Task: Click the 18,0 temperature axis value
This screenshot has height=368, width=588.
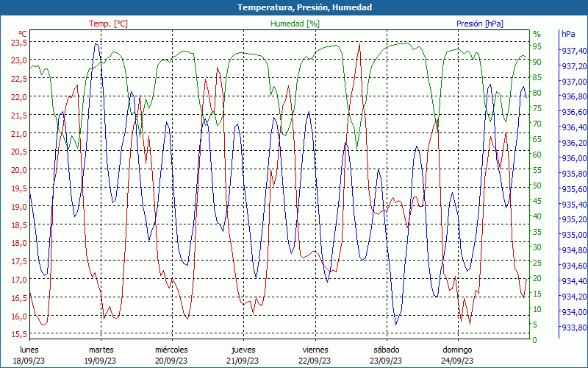Action: click(x=19, y=243)
